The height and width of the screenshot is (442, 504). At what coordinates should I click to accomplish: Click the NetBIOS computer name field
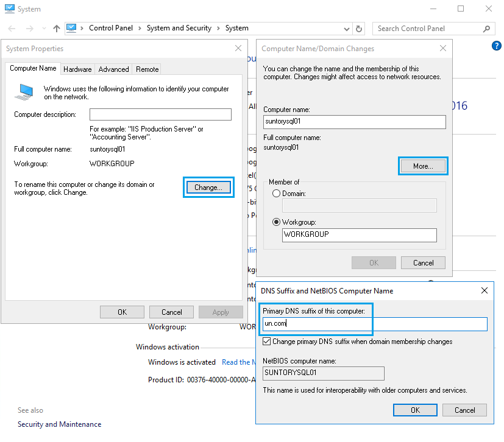[324, 373]
